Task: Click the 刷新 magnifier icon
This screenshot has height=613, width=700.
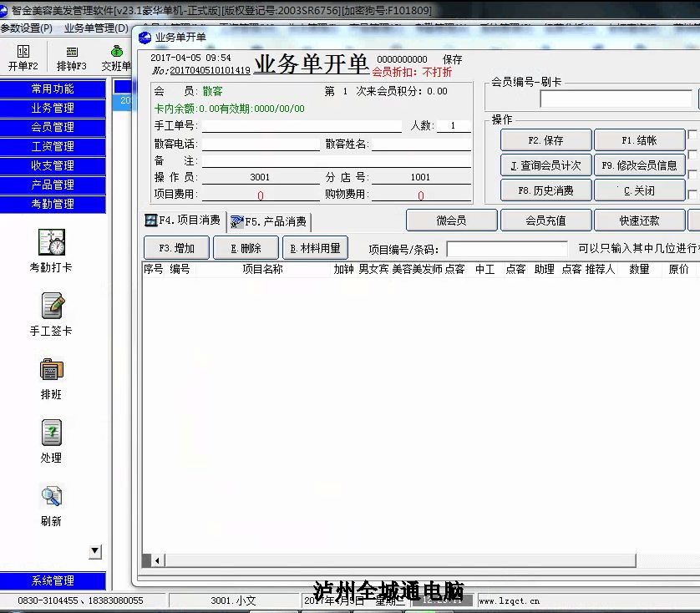Action: tap(52, 496)
